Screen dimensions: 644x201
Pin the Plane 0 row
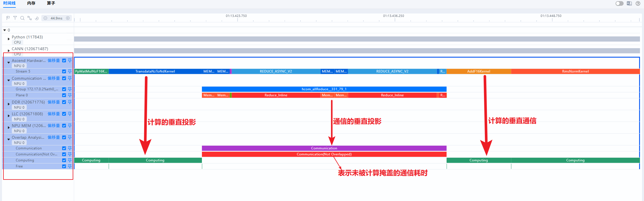[x=70, y=95]
